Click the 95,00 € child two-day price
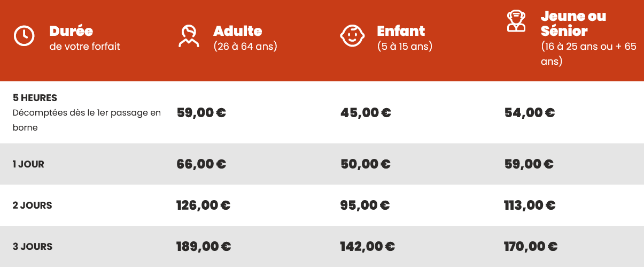This screenshot has height=267, width=644. pyautogui.click(x=365, y=205)
